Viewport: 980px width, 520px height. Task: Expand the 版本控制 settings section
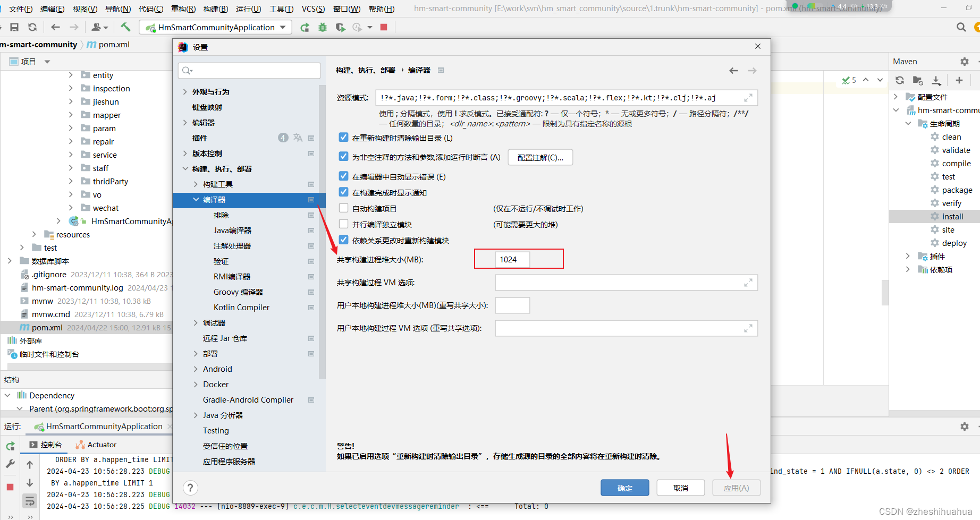tap(185, 154)
